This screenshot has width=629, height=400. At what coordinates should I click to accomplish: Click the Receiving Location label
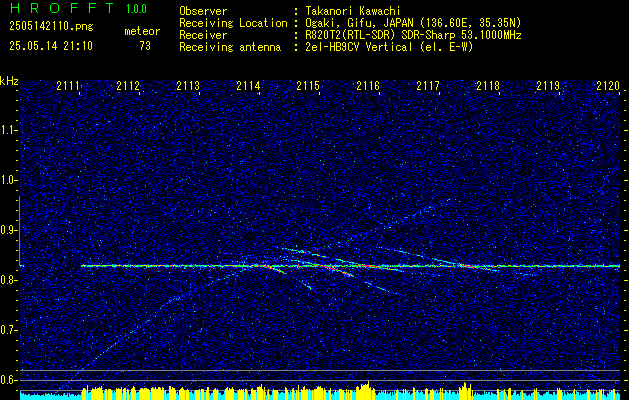click(233, 23)
